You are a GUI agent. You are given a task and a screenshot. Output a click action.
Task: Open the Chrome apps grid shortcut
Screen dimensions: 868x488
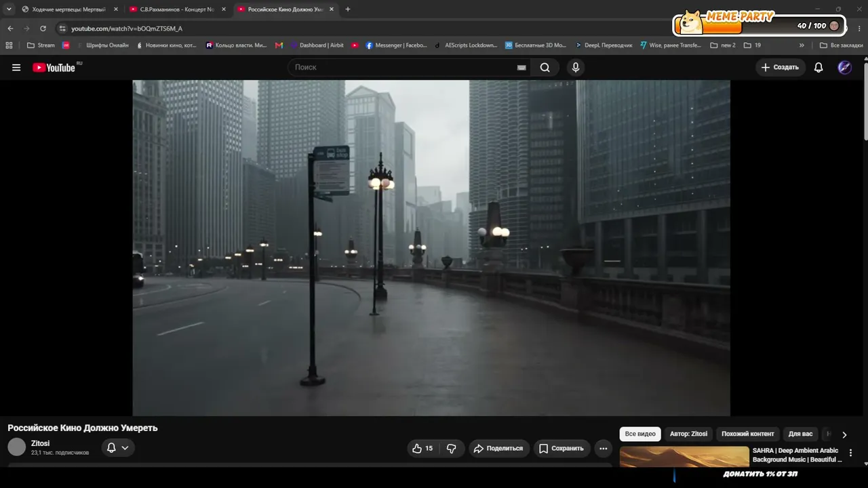(x=9, y=45)
